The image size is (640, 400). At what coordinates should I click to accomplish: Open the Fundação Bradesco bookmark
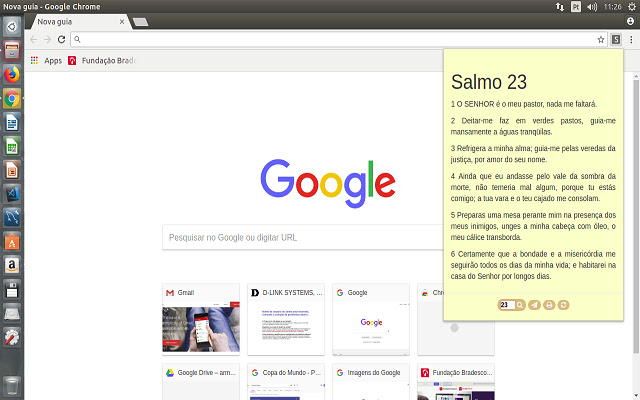click(x=102, y=60)
